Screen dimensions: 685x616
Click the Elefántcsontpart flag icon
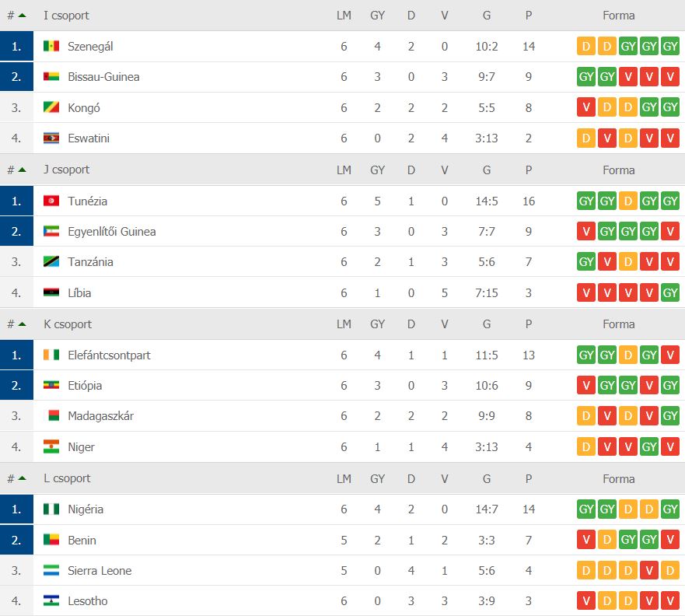pos(51,355)
